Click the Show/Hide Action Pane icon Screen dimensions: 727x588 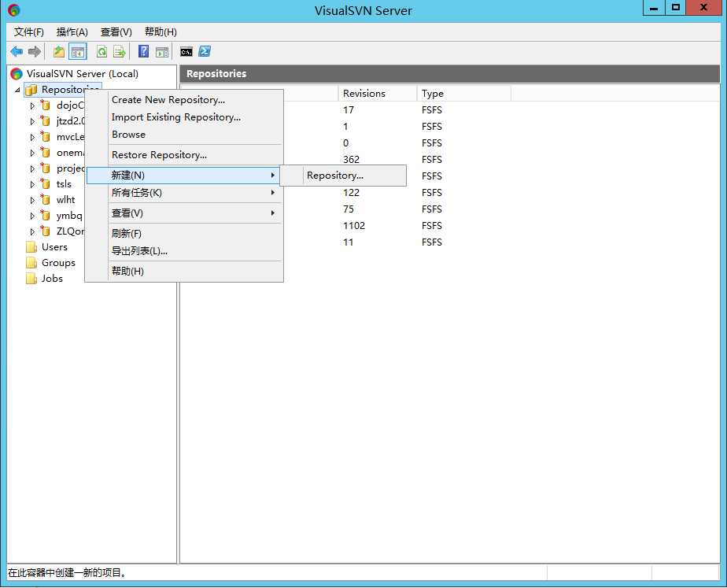(162, 51)
